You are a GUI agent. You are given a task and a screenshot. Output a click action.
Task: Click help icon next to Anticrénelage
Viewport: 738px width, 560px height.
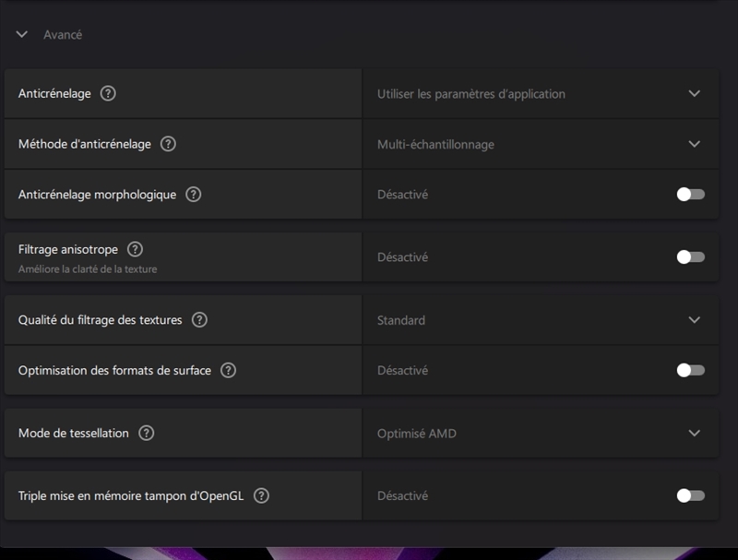coord(108,93)
